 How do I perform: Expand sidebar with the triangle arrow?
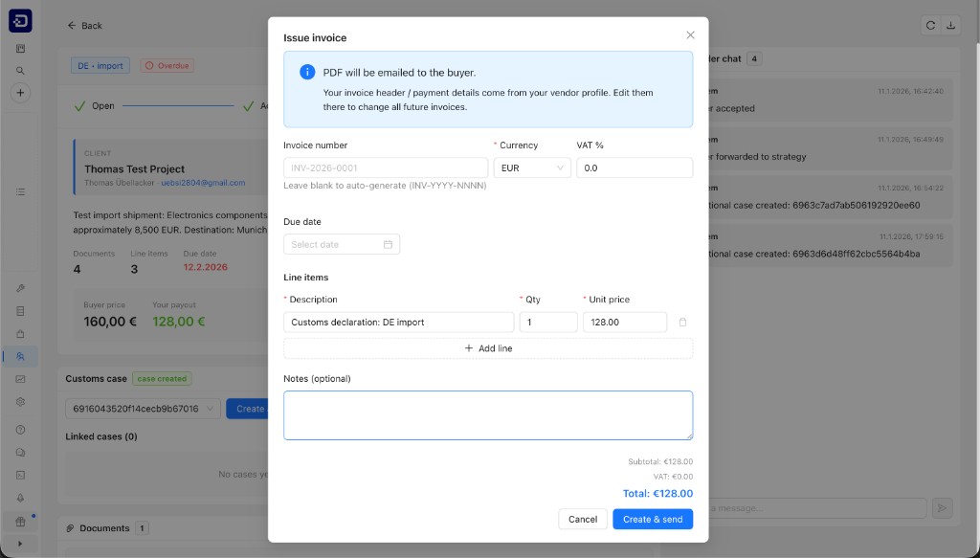[x=20, y=544]
